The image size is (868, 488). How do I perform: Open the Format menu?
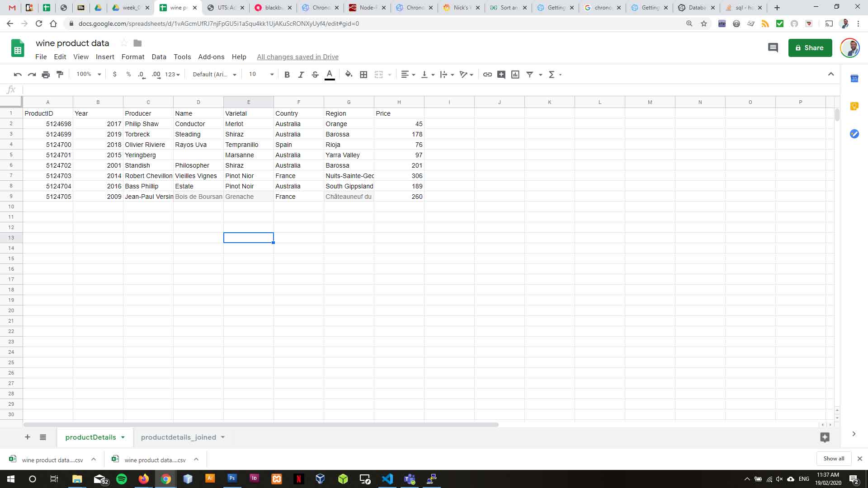133,57
